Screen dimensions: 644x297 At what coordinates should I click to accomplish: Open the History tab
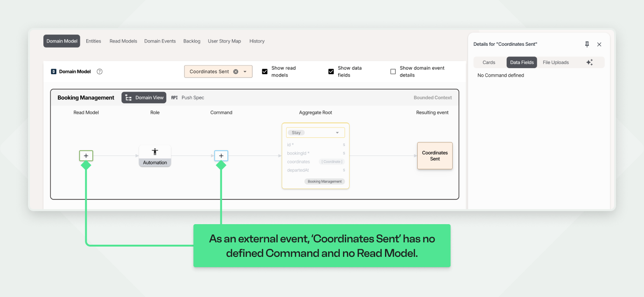click(x=257, y=41)
